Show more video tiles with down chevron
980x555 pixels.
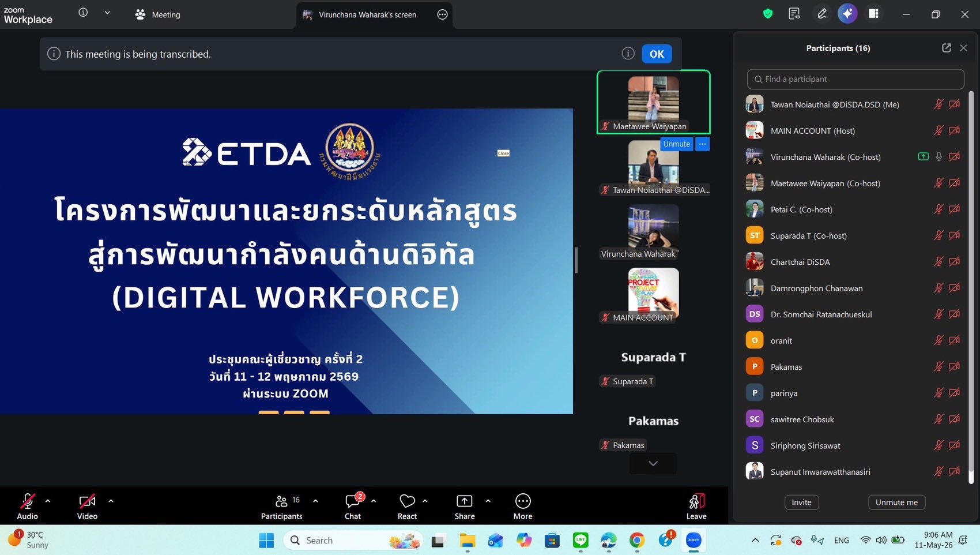point(653,463)
